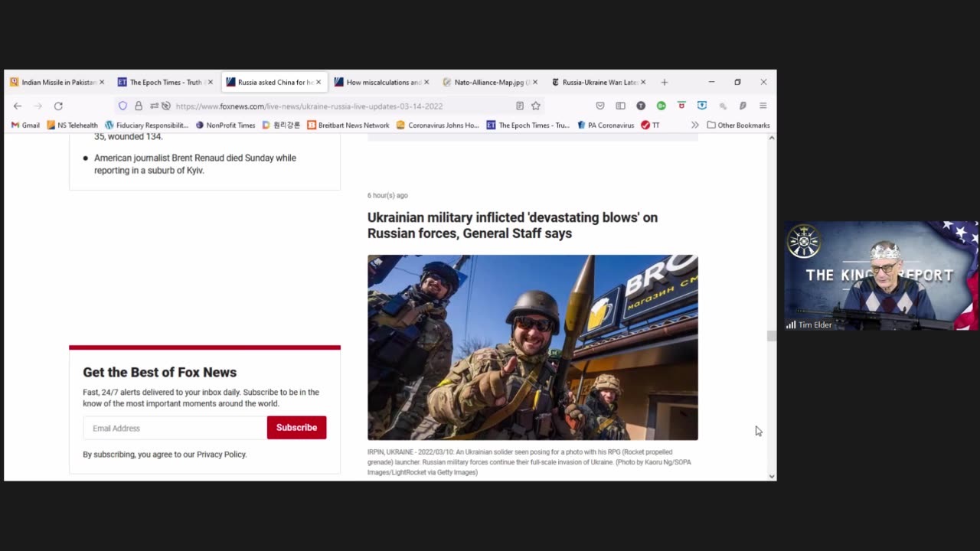
Task: Close The Epoch Times tab
Action: pyautogui.click(x=210, y=82)
